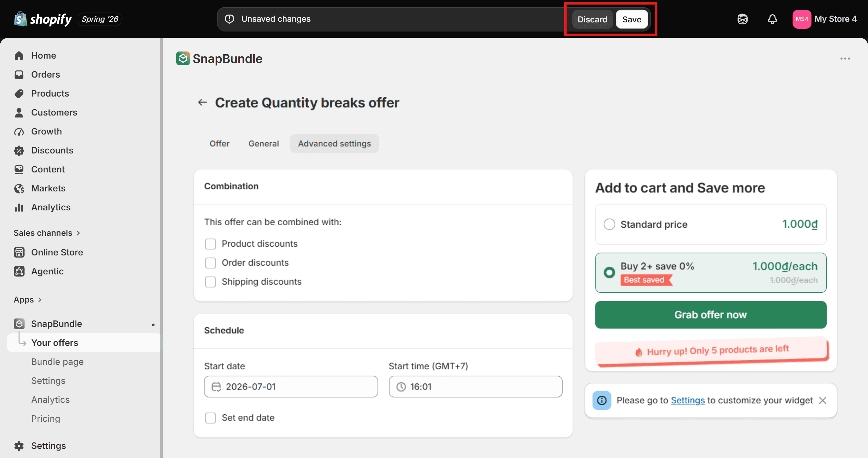Switch to the General tab
868x458 pixels.
click(x=263, y=144)
